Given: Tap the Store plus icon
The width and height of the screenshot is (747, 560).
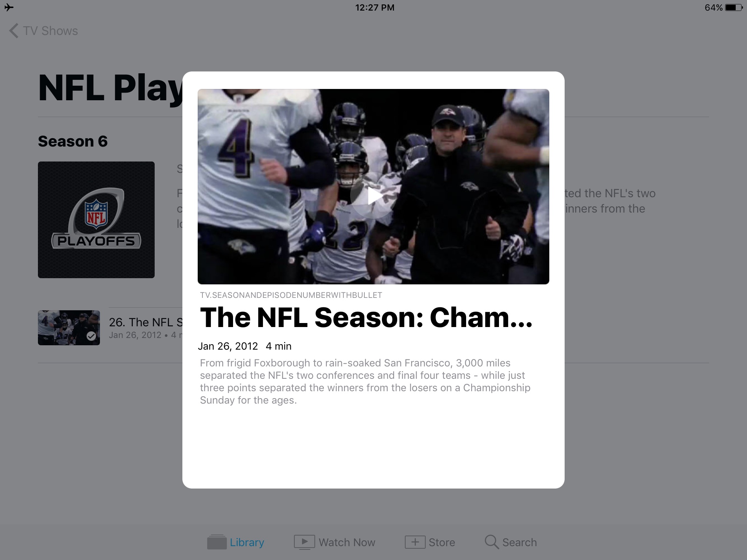Looking at the screenshot, I should click(415, 542).
